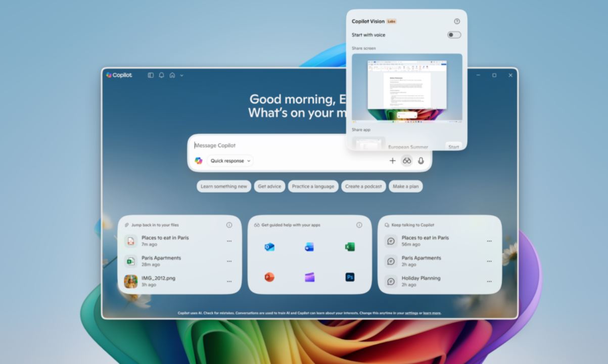Viewport: 608px width, 364px height.
Task: Open Excel file Paris Apartments, 28m ago
Action: 179,261
